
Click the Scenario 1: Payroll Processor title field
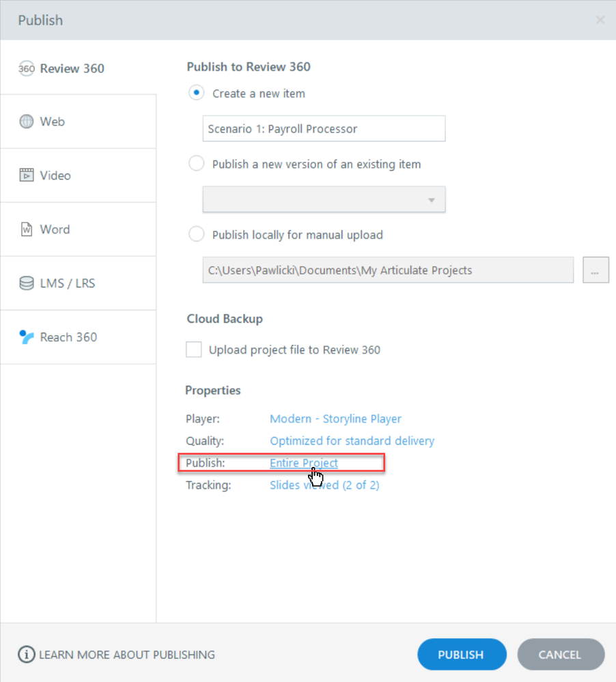point(324,129)
